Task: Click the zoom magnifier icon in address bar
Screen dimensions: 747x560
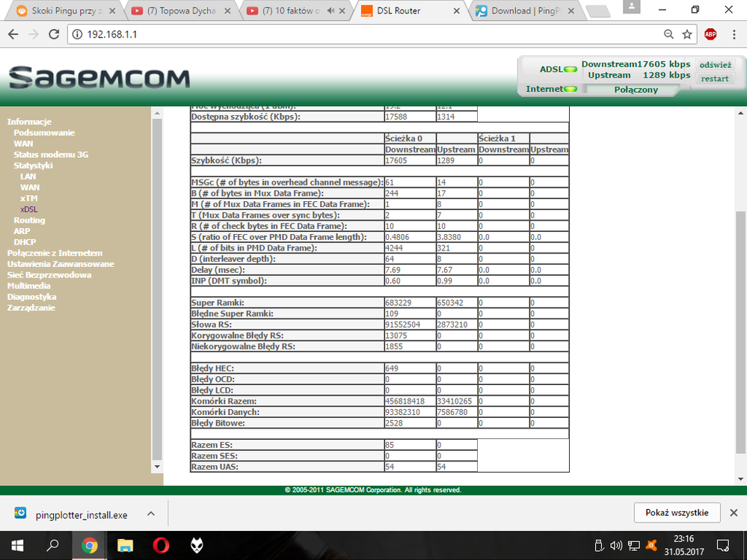Action: [668, 34]
